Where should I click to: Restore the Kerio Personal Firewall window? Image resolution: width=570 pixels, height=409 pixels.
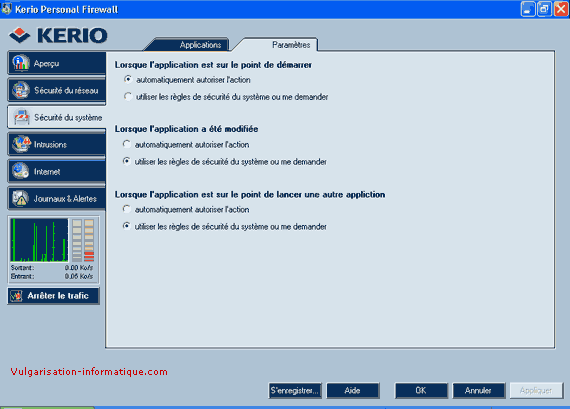544,9
